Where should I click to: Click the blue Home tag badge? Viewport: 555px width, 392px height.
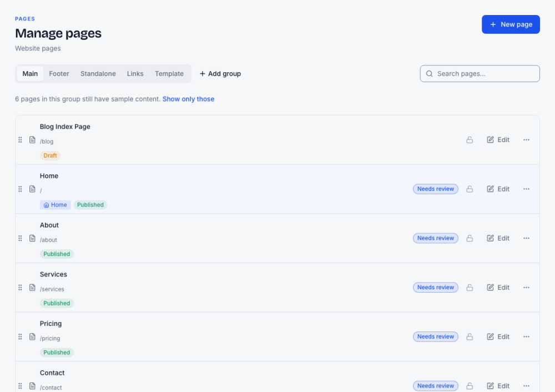(55, 205)
